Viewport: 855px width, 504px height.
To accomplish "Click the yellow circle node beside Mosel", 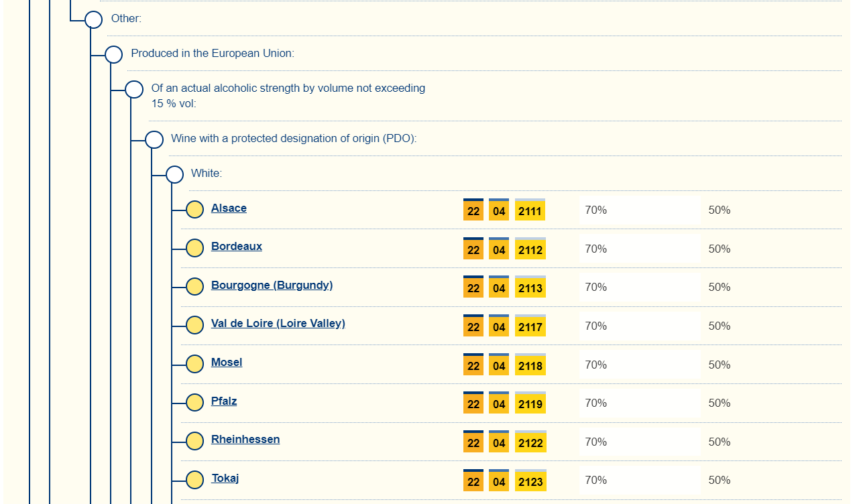I will (194, 364).
